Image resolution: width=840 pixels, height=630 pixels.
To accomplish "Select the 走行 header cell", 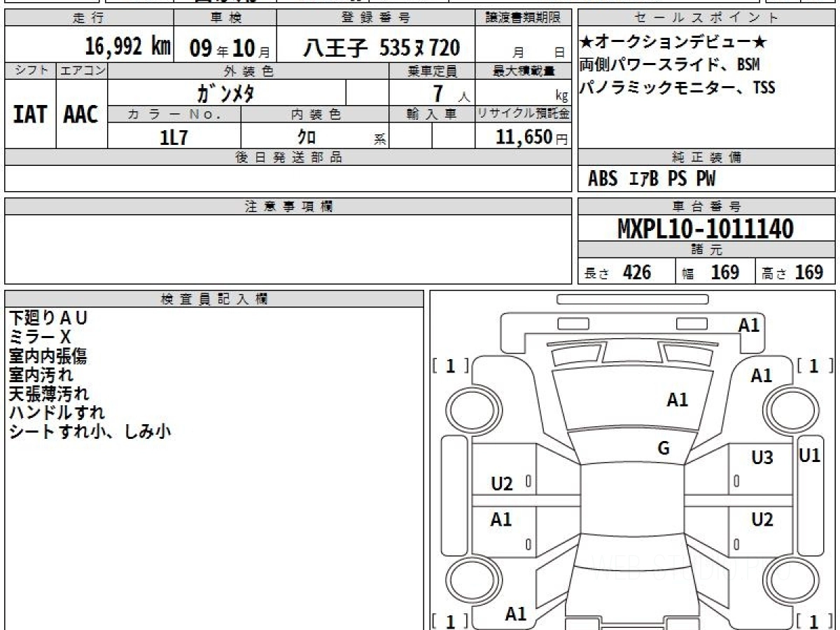I will tap(89, 18).
